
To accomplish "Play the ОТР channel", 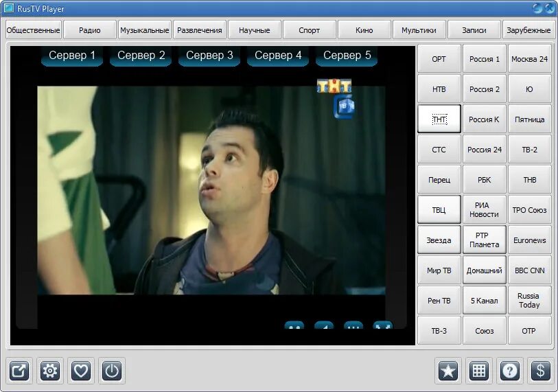I will (530, 331).
